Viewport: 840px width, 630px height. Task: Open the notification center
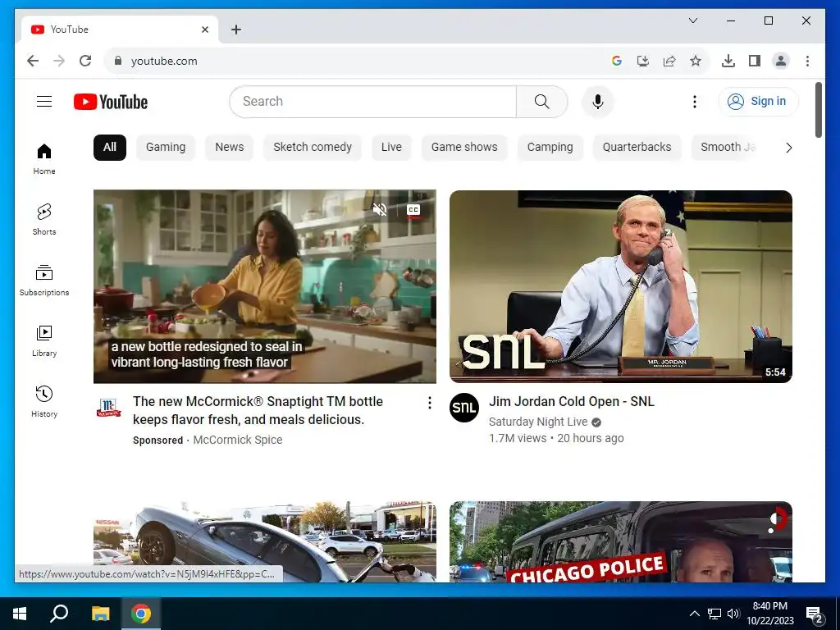(815, 614)
